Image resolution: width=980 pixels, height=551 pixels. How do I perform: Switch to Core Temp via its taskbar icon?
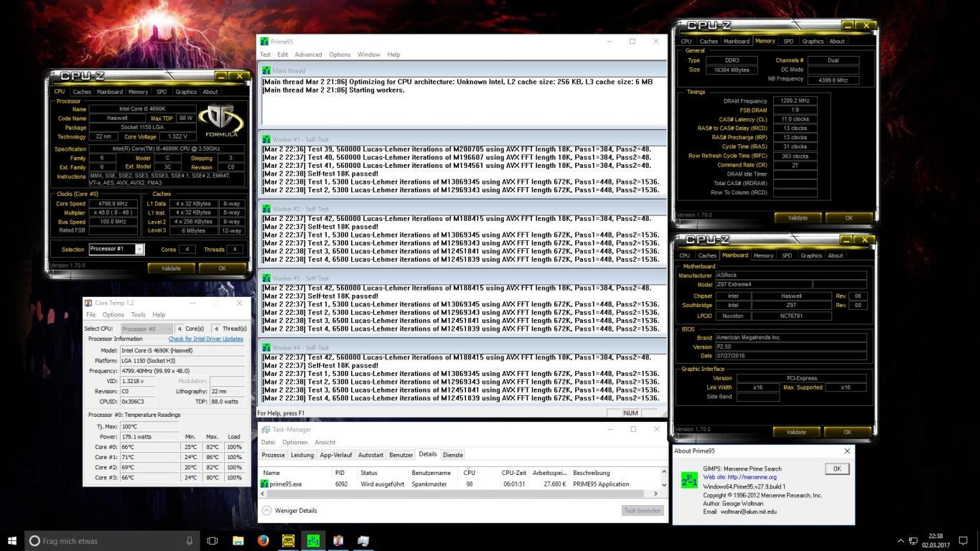[338, 541]
